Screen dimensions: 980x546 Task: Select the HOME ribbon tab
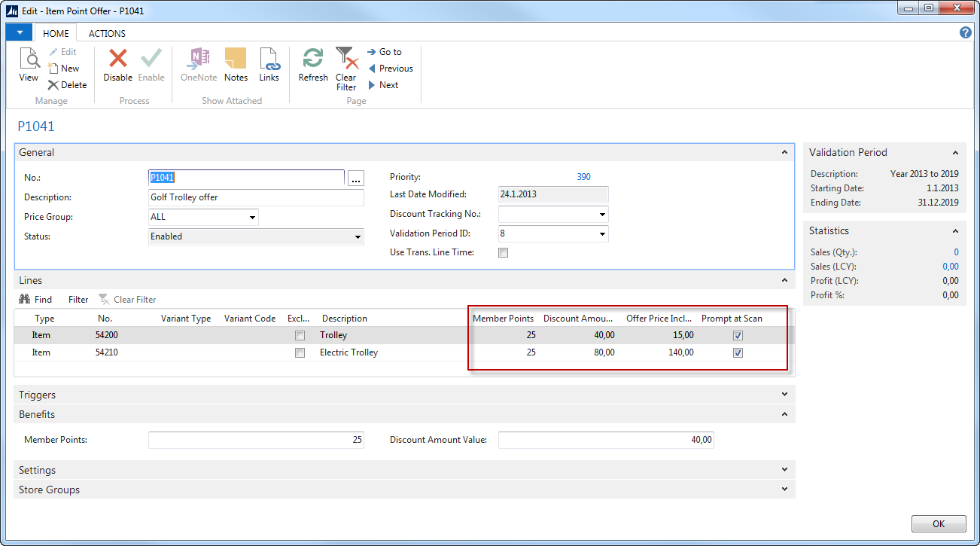(56, 33)
